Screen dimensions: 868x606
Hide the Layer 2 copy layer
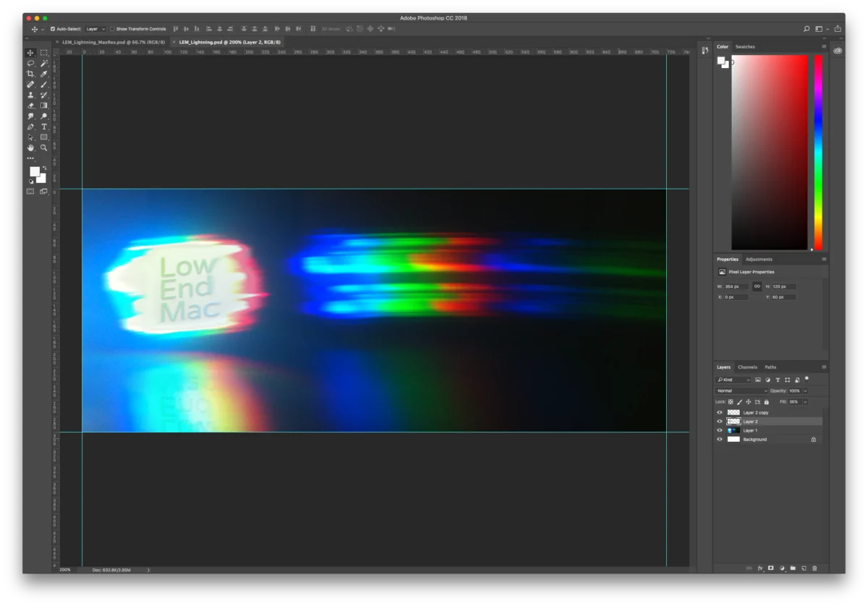[720, 412]
